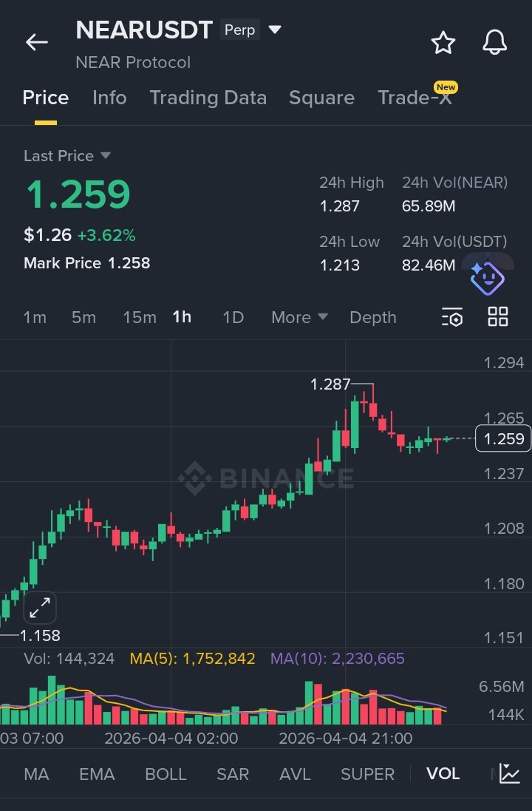Switch to the Price tab
The width and height of the screenshot is (532, 811).
click(46, 98)
